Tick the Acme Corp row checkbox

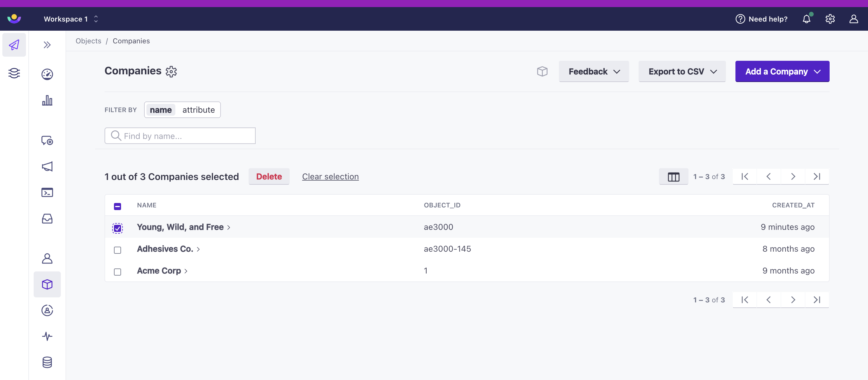point(117,272)
